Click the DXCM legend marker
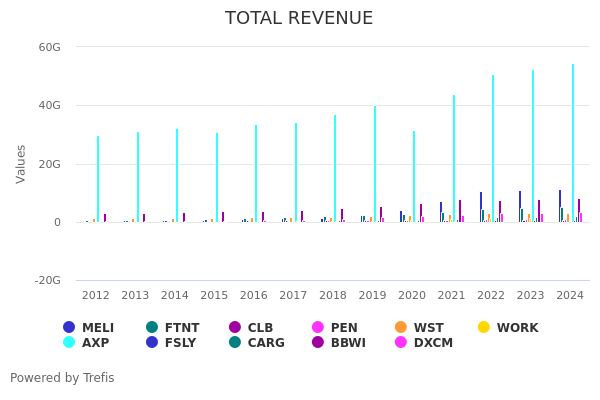This screenshot has height=400, width=600. pyautogui.click(x=401, y=343)
